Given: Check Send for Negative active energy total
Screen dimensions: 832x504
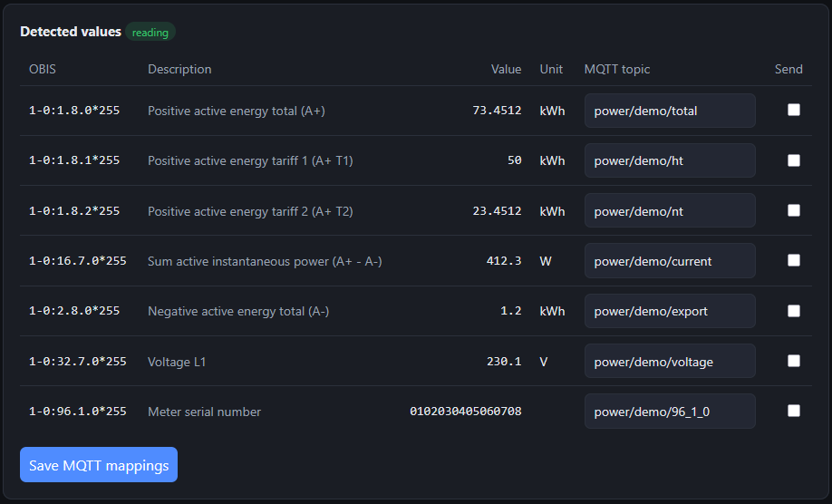Looking at the screenshot, I should (794, 311).
